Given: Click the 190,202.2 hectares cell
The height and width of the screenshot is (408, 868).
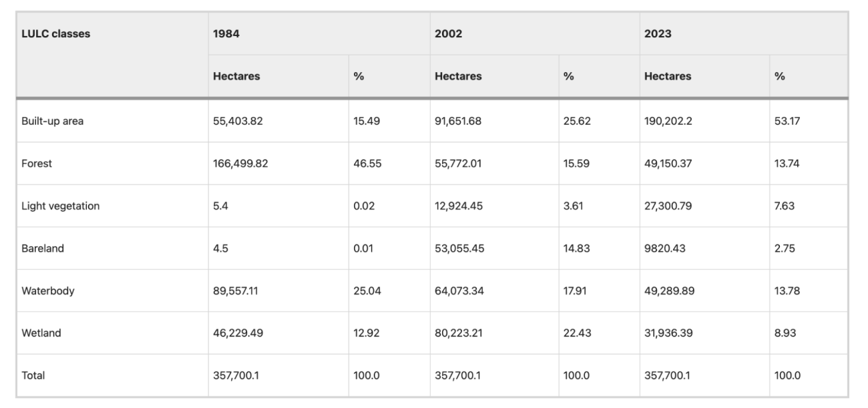Looking at the screenshot, I should (669, 122).
